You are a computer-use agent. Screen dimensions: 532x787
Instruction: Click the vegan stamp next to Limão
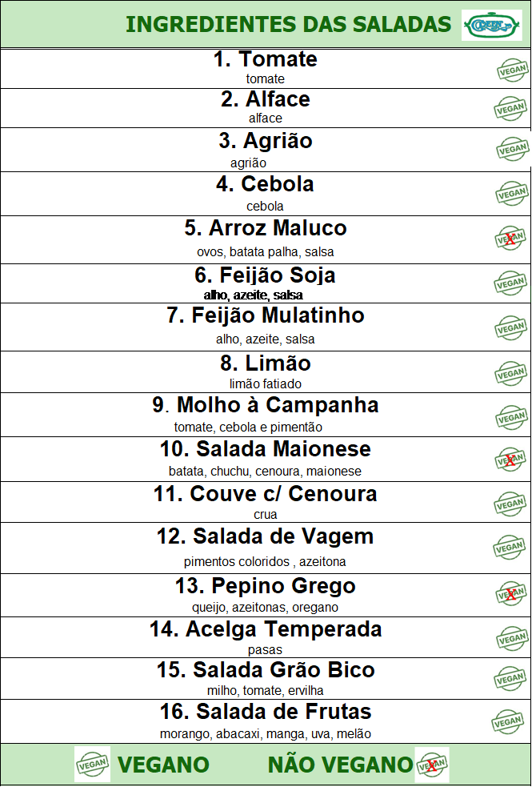point(510,373)
